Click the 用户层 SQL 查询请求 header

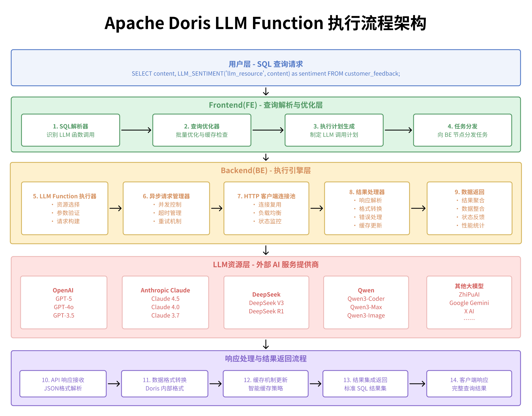click(266, 64)
